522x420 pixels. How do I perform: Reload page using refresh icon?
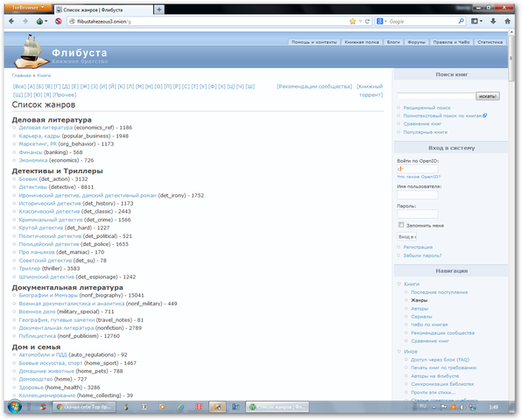(367, 21)
